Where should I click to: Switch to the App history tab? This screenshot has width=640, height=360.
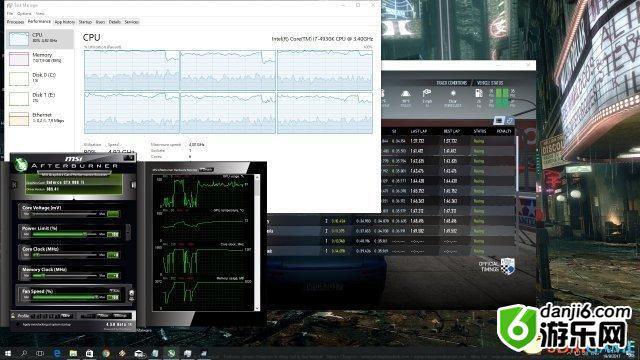64,22
